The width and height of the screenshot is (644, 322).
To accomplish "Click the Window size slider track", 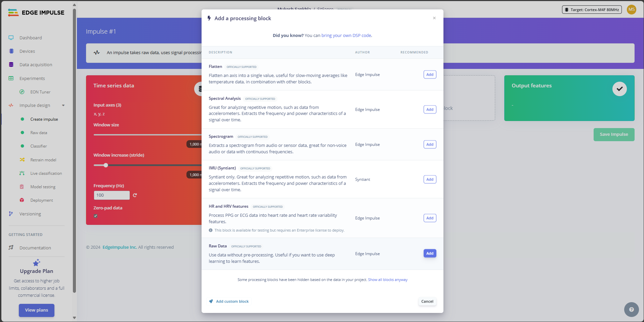I will (x=147, y=135).
